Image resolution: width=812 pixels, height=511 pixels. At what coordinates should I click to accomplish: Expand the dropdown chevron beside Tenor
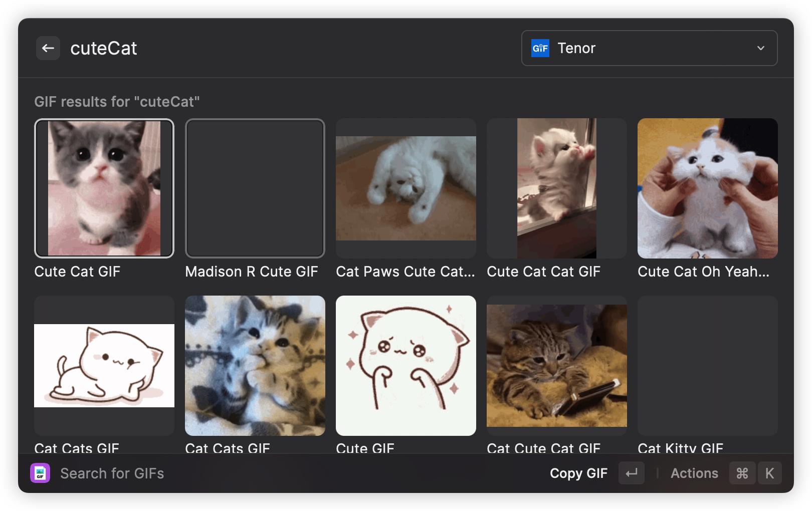click(x=760, y=48)
